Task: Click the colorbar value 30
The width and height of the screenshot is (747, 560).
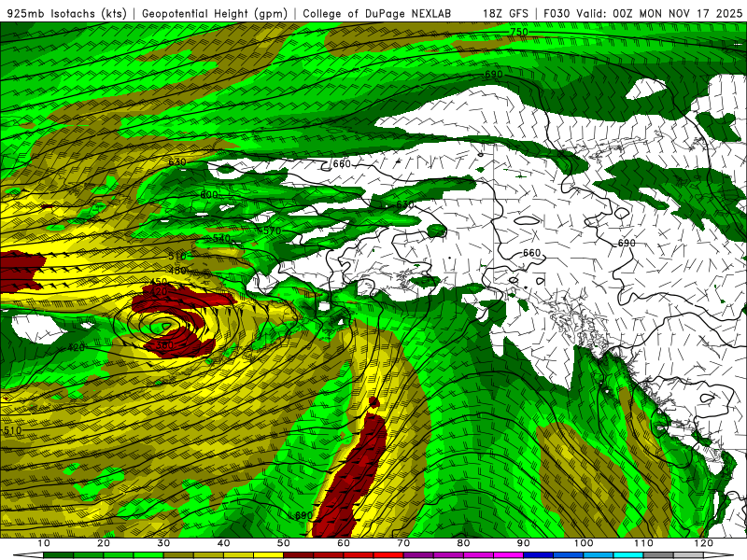Action: click(163, 543)
